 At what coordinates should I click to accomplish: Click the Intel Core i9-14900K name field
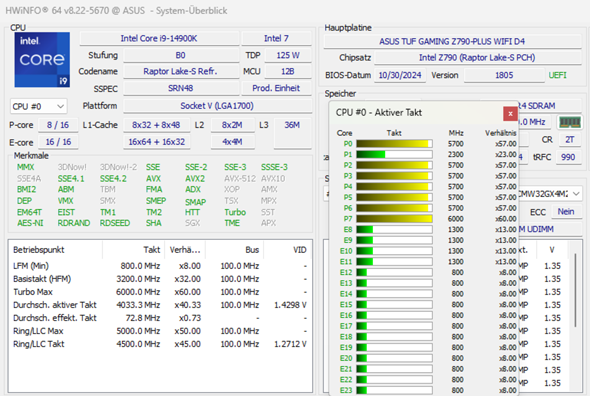point(159,38)
